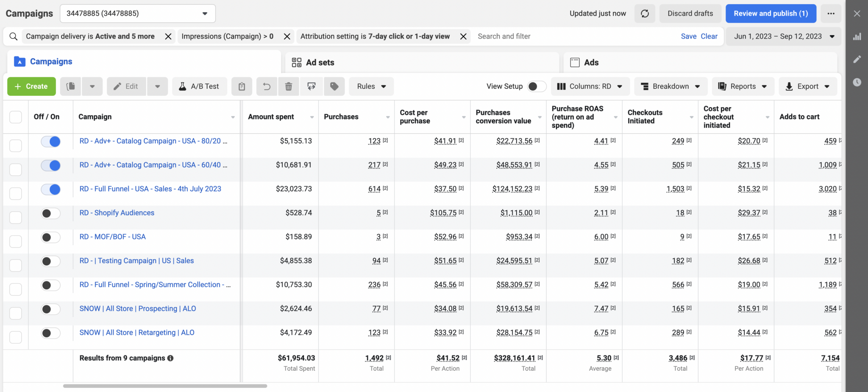Click the tag label icon
Image resolution: width=868 pixels, height=392 pixels.
[x=334, y=87]
